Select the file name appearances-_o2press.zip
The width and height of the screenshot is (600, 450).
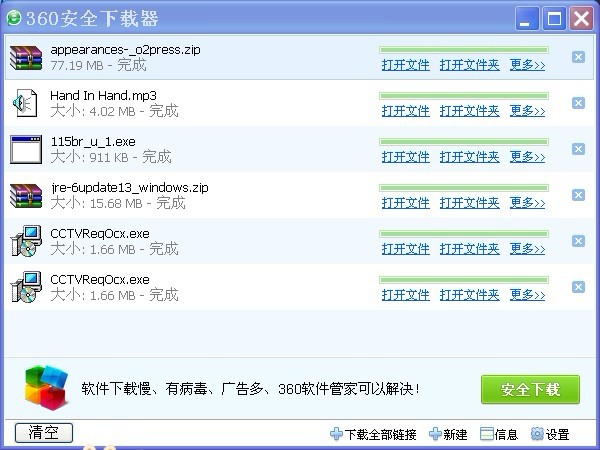pos(125,50)
